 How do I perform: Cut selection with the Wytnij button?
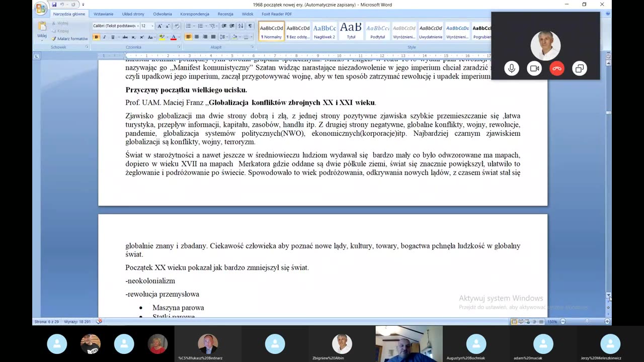click(x=59, y=23)
